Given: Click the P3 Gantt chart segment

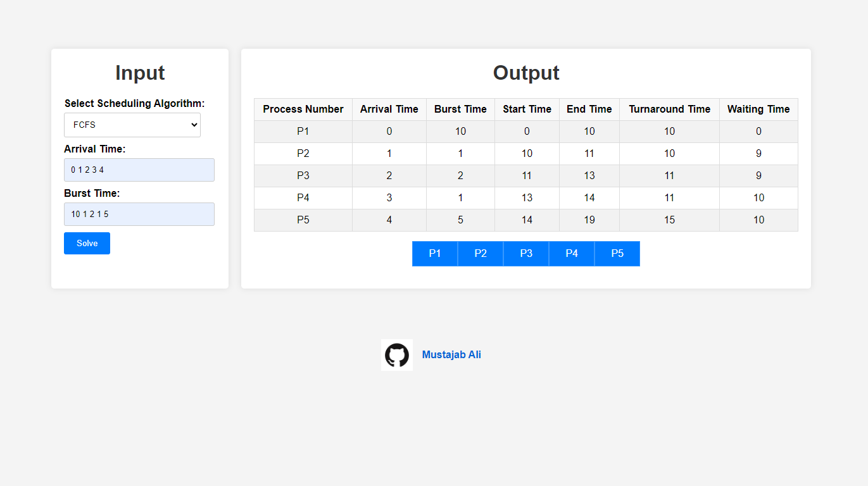Looking at the screenshot, I should pyautogui.click(x=526, y=254).
